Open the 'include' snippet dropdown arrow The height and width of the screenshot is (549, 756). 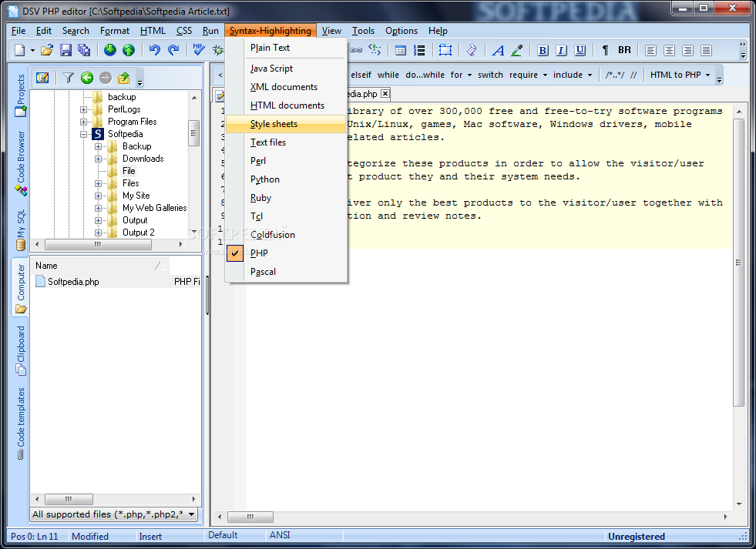(590, 75)
